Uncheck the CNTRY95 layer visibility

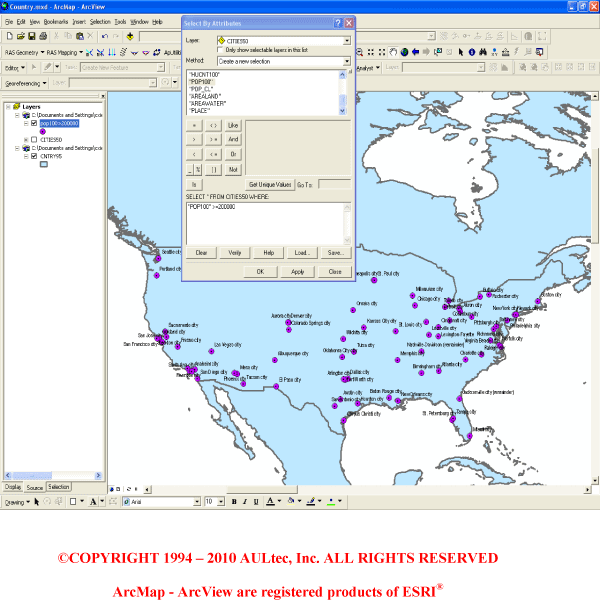click(34, 156)
